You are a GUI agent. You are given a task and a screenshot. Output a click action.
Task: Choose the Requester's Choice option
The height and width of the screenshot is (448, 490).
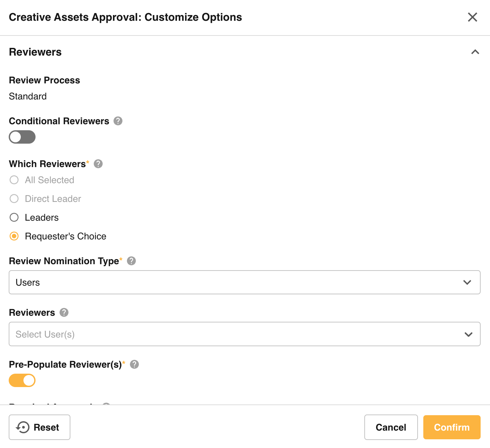pos(14,236)
